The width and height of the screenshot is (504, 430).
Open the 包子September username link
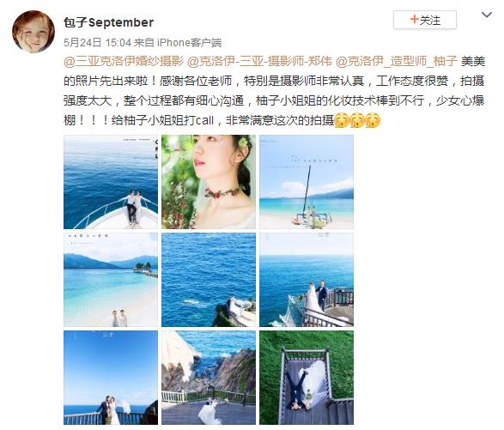108,22
